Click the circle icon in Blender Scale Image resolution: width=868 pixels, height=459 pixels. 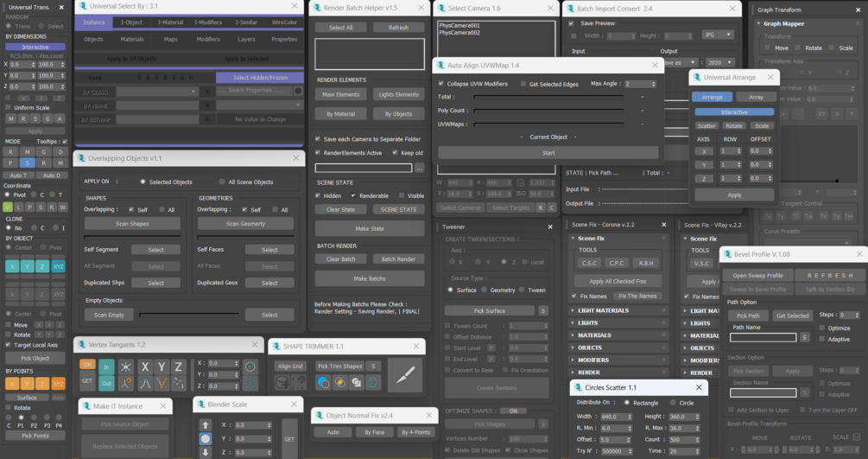[x=206, y=439]
